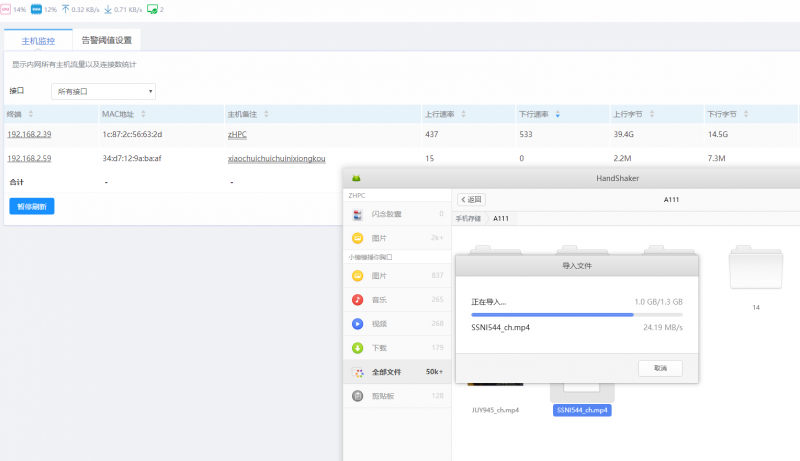The width and height of the screenshot is (800, 461).
Task: Open host link 192.168.2.39
Action: [x=29, y=134]
